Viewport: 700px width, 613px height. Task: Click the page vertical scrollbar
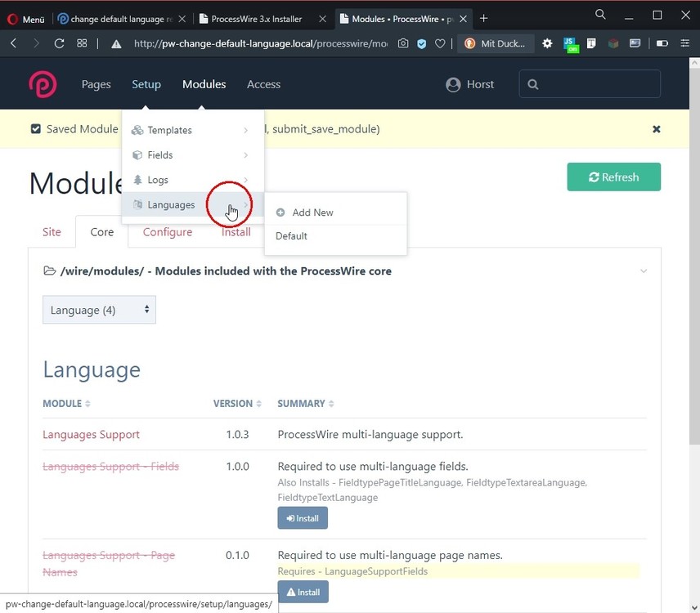click(694, 257)
